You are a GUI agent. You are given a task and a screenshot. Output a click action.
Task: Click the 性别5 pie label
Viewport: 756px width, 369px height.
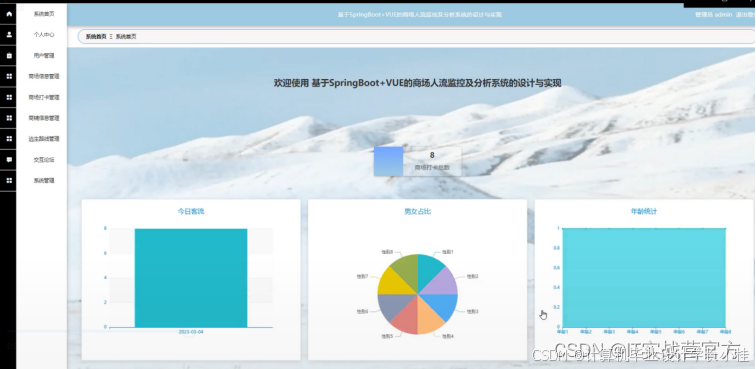[x=387, y=336]
